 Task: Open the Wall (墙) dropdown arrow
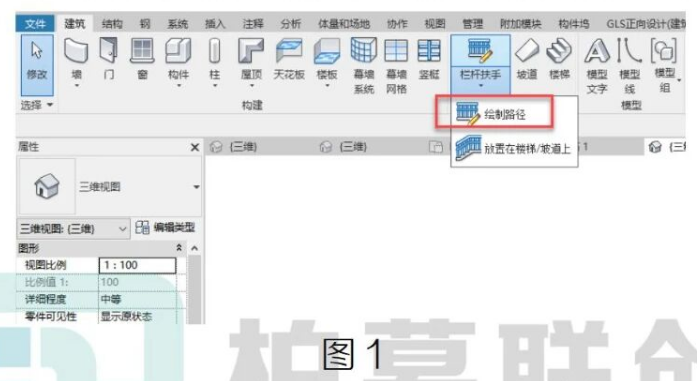(76, 85)
